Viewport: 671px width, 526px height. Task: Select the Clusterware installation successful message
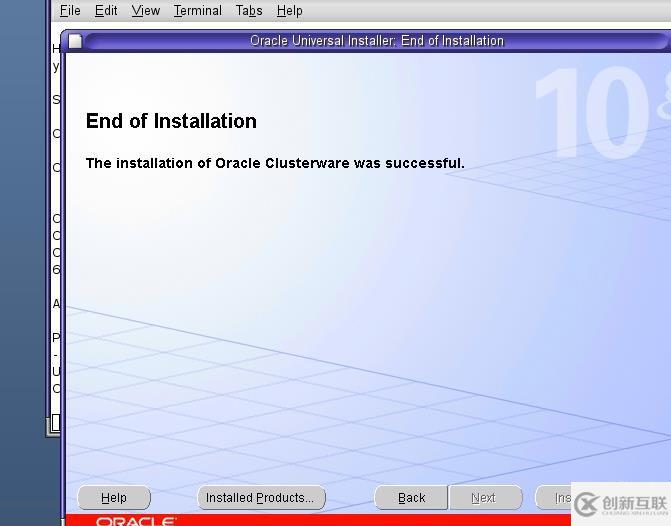275,163
